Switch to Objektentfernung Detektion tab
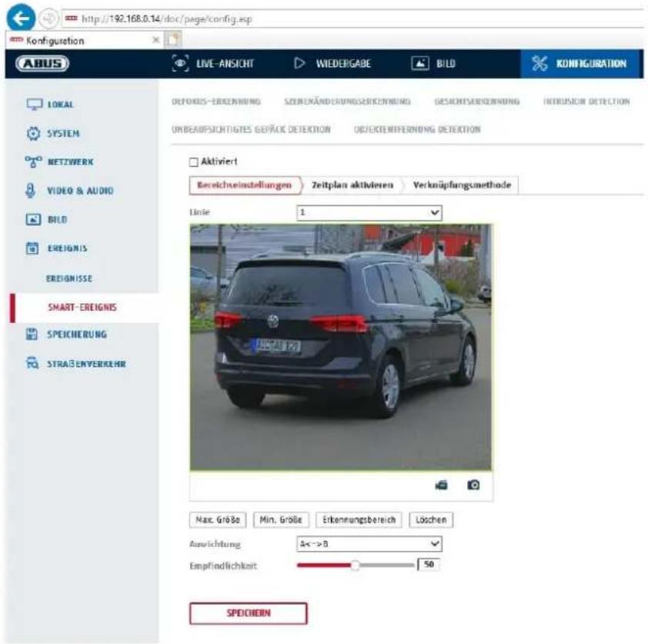 pos(417,129)
